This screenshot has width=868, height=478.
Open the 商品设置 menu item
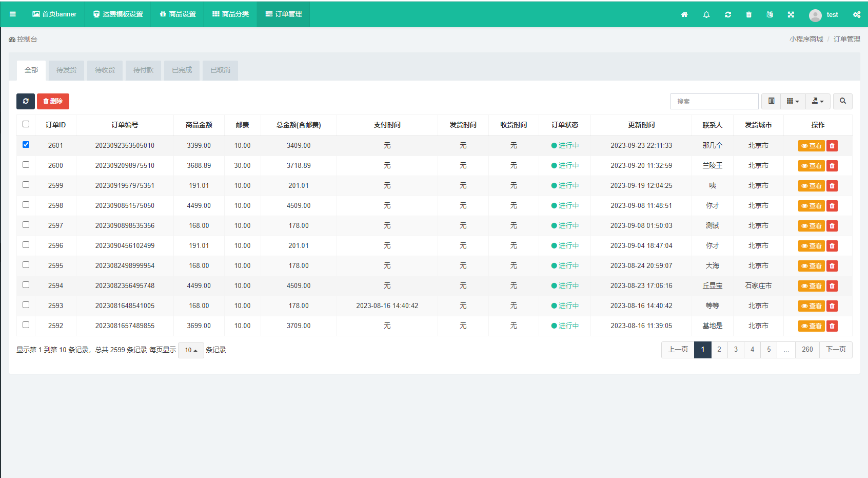[x=178, y=14]
